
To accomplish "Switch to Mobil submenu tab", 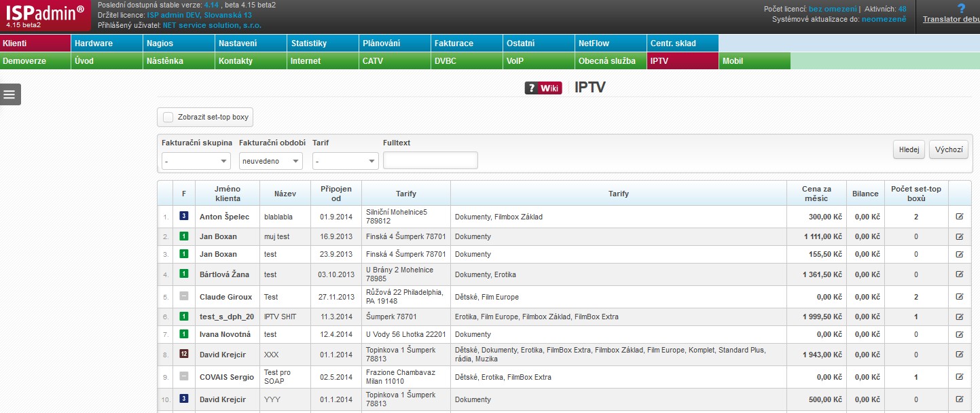I will pos(755,60).
